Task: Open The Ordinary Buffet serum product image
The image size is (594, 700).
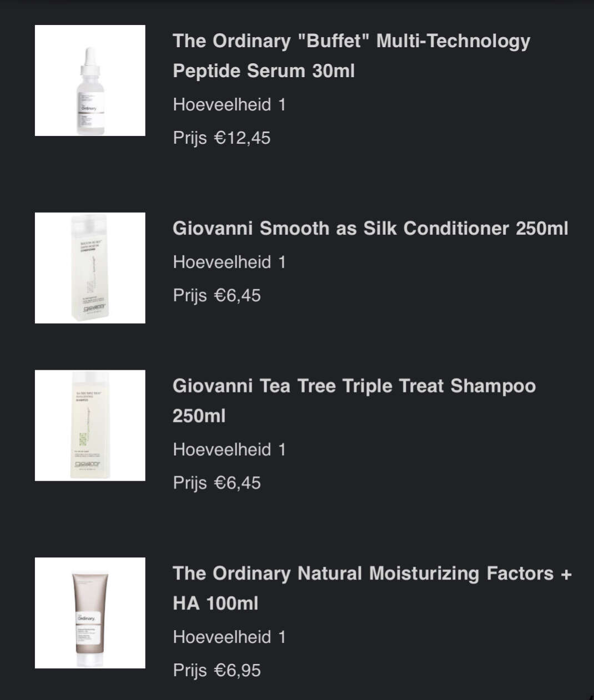Action: pos(90,80)
